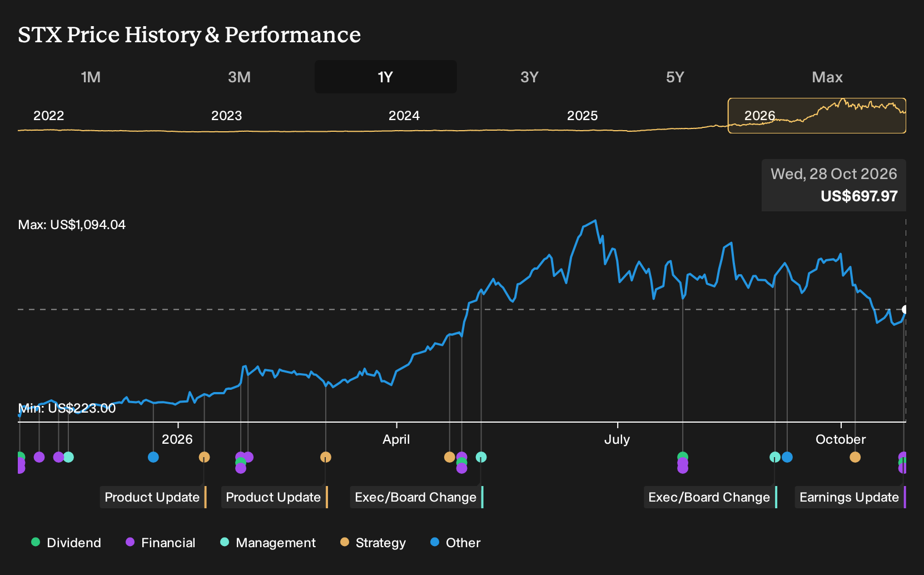Click the Wed, 28 Oct 2026 date
The width and height of the screenshot is (924, 575).
[x=834, y=174]
